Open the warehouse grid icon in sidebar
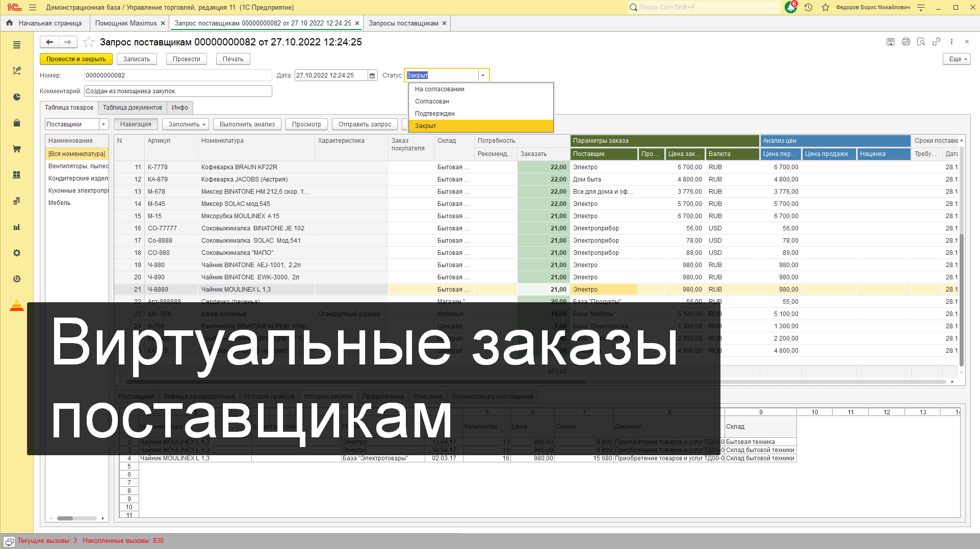980x549 pixels. [x=17, y=175]
